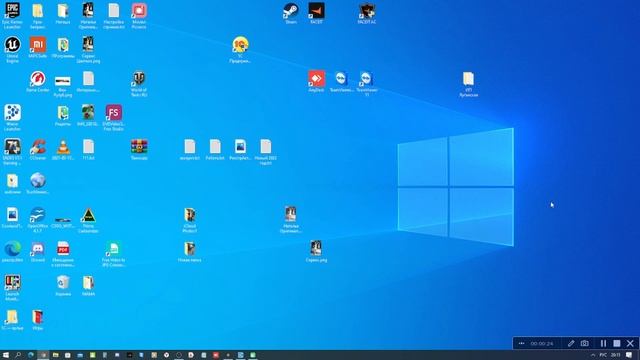
Task: Open the Microsoft Edge desktop shortcut
Action: (12, 251)
